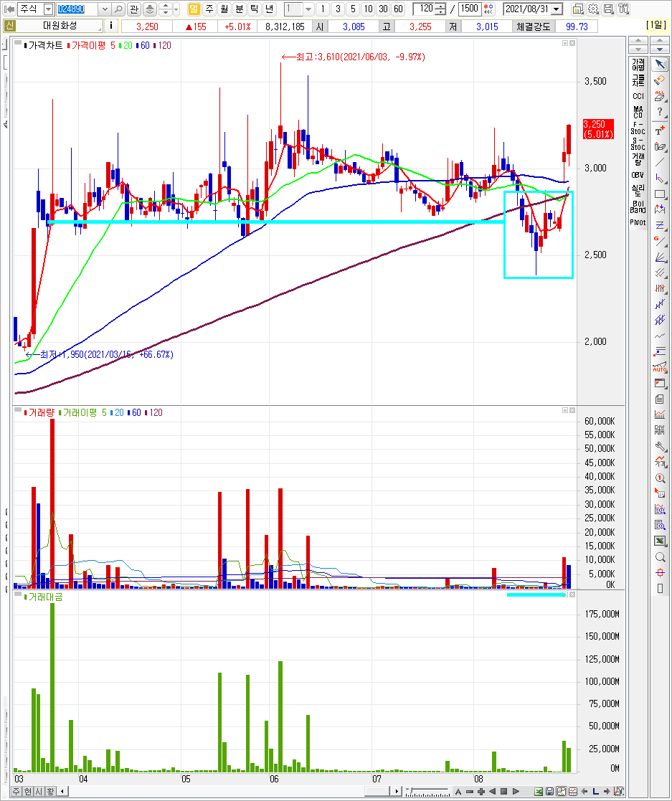Click the bottom bar save icon
The height and width of the screenshot is (801, 672).
(549, 791)
